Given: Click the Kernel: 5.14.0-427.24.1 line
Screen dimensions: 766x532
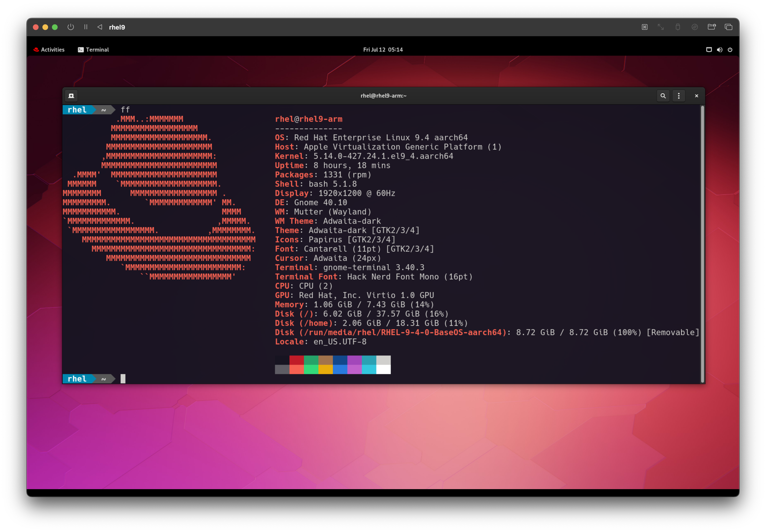Looking at the screenshot, I should click(364, 156).
